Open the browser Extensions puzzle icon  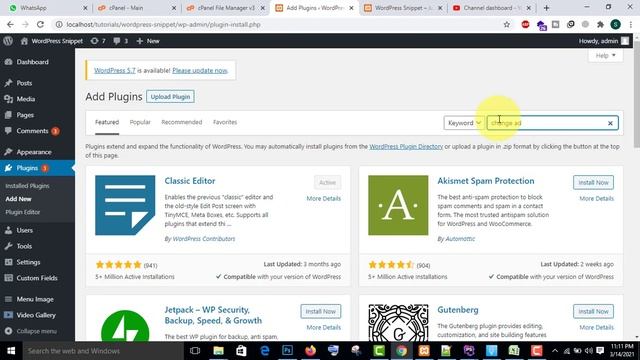click(x=600, y=24)
